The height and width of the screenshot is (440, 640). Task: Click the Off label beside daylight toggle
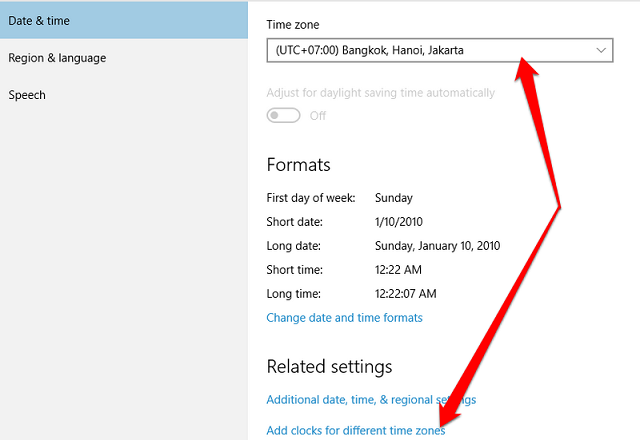pyautogui.click(x=318, y=116)
